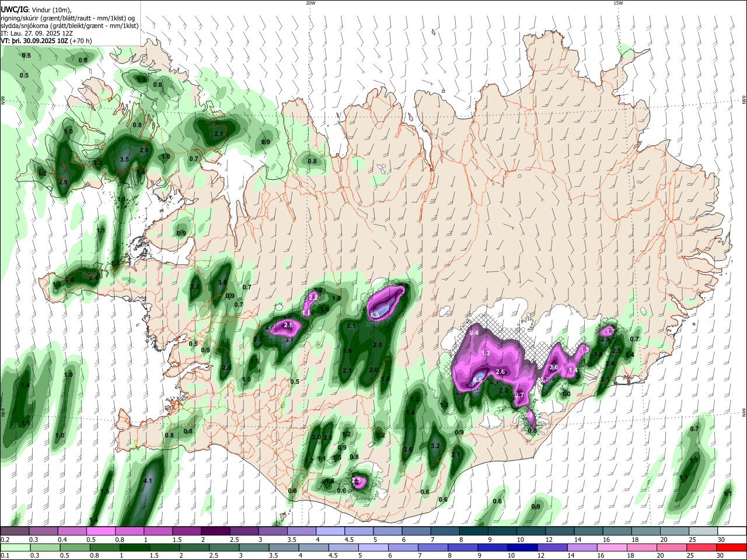Select light pink 16 swatch on rain scale
Screen dimensions: 747x560
613,548
